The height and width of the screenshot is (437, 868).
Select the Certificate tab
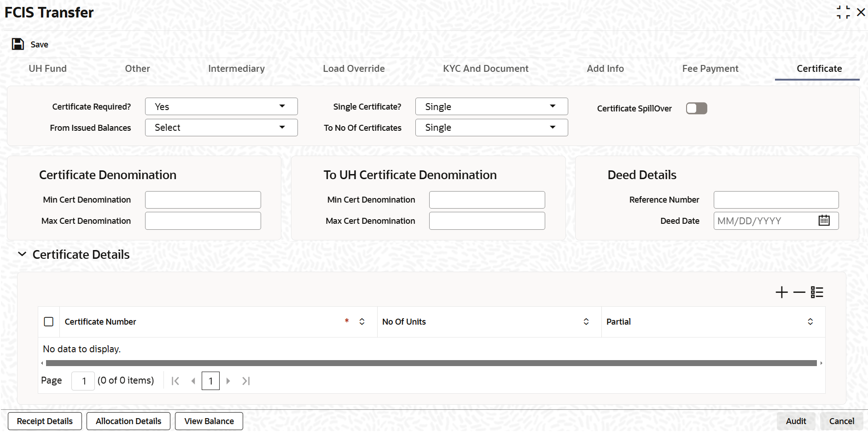point(819,69)
